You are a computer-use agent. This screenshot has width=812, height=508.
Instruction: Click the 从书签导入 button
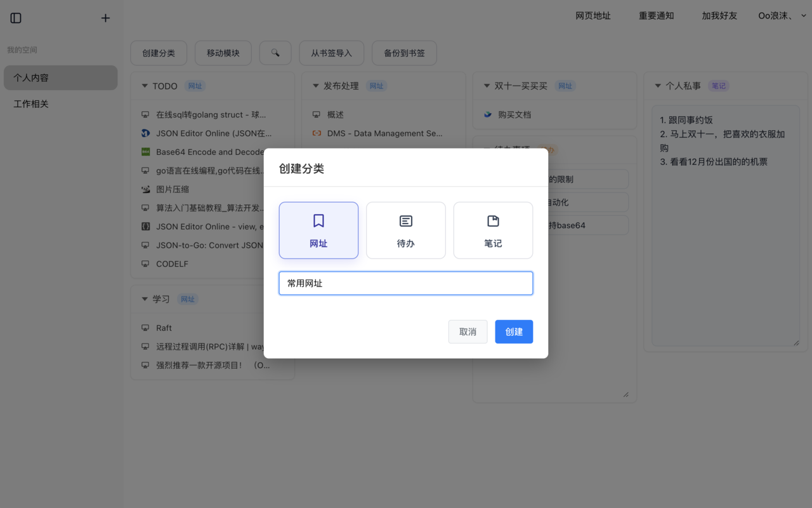pyautogui.click(x=331, y=53)
